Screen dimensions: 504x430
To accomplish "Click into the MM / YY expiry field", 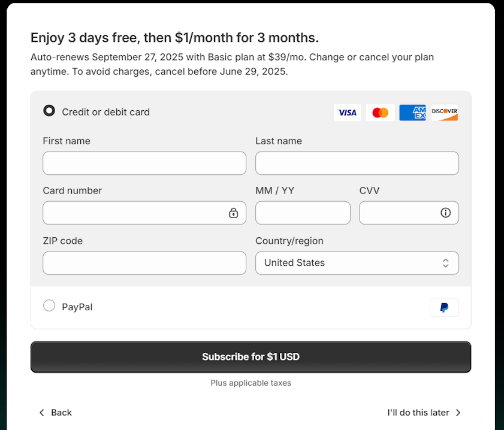I will click(303, 213).
